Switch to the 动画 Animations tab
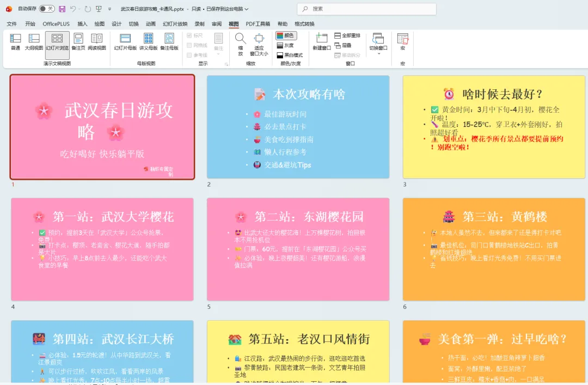 (x=151, y=23)
